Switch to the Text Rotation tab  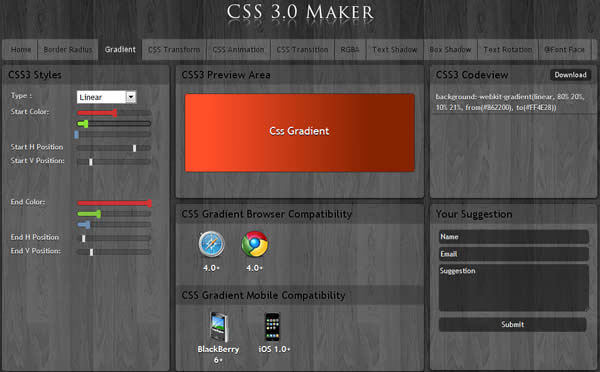(x=508, y=50)
